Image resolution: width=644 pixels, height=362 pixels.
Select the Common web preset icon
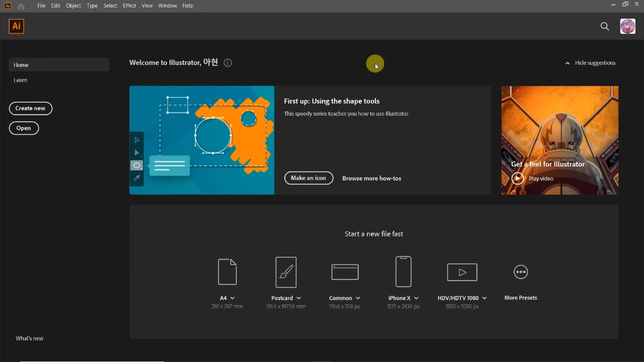pyautogui.click(x=345, y=272)
